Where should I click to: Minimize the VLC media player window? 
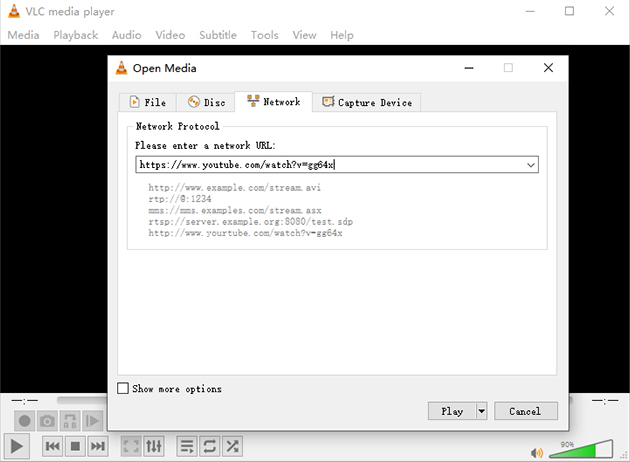click(530, 11)
